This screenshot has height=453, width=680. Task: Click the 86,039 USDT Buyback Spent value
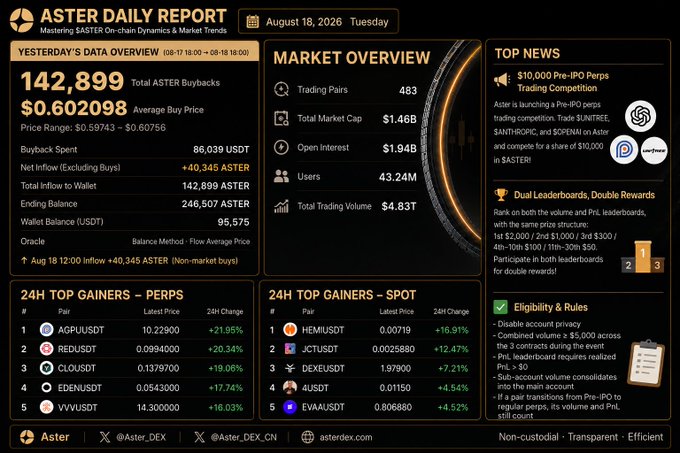point(221,150)
